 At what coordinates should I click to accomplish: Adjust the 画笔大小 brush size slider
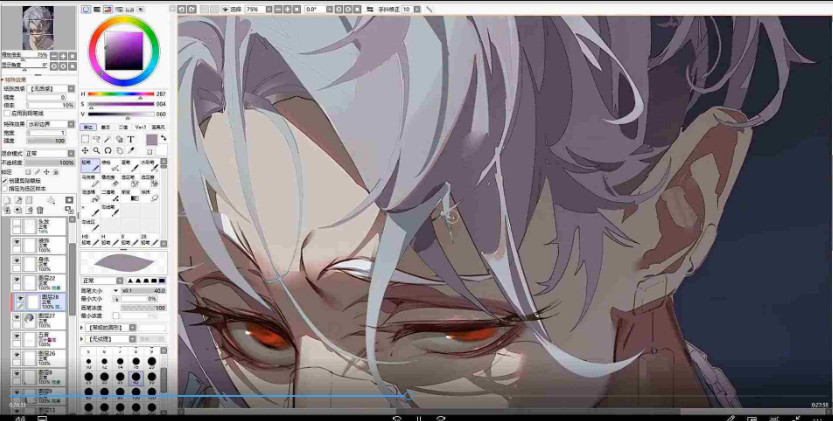pyautogui.click(x=143, y=291)
